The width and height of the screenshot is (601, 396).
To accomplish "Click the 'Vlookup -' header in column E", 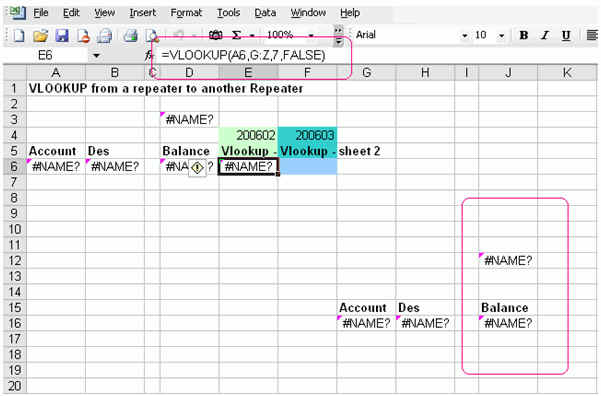I will (249, 151).
